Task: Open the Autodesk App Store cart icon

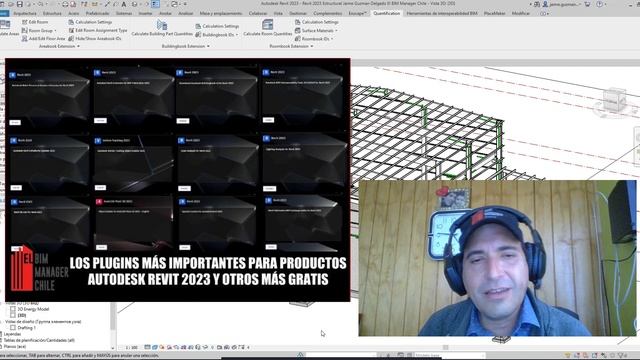Action: (x=587, y=4)
